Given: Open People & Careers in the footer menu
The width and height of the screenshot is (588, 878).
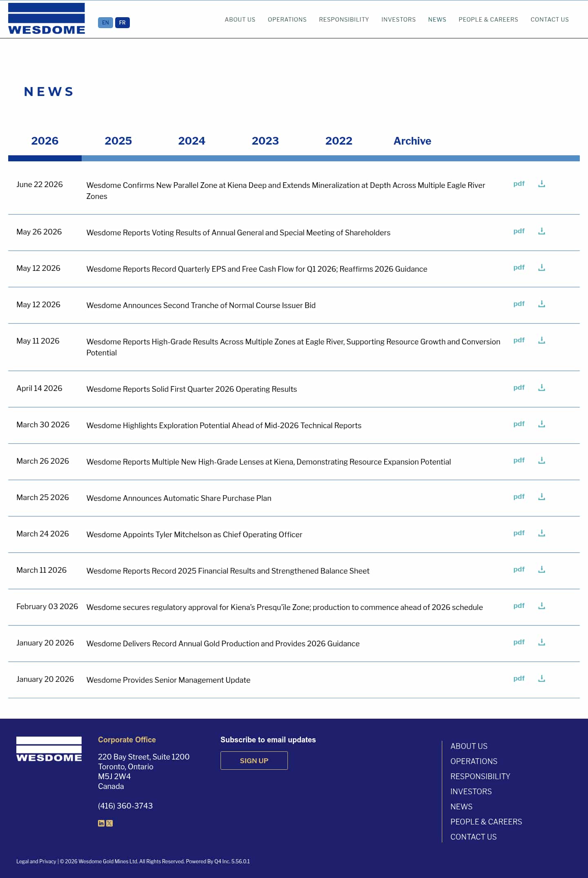Looking at the screenshot, I should 486,822.
